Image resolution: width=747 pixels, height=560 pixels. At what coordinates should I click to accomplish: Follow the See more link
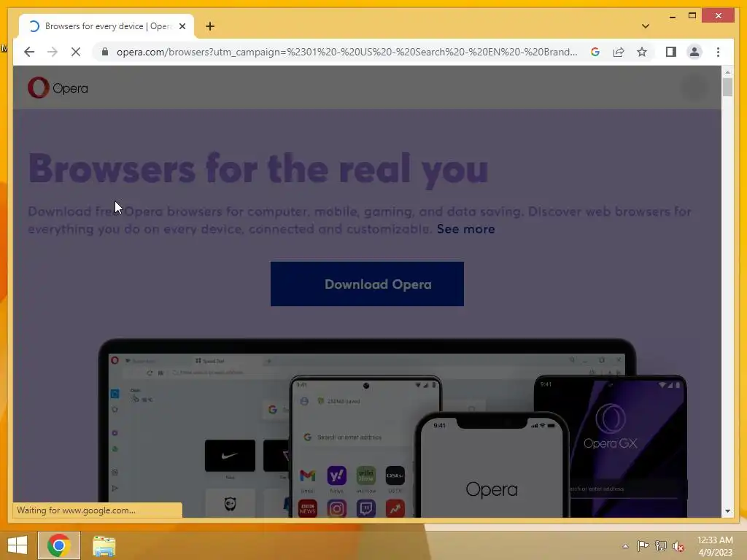click(x=465, y=229)
